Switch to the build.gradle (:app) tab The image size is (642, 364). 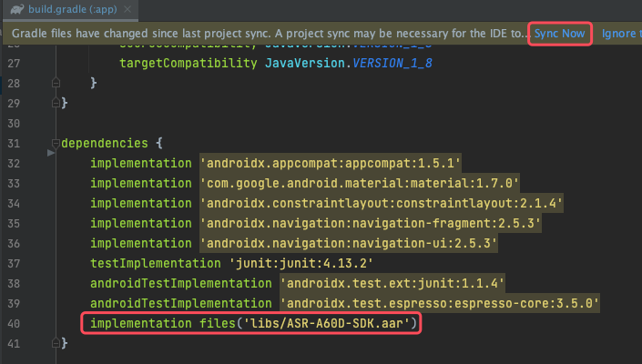(x=71, y=9)
